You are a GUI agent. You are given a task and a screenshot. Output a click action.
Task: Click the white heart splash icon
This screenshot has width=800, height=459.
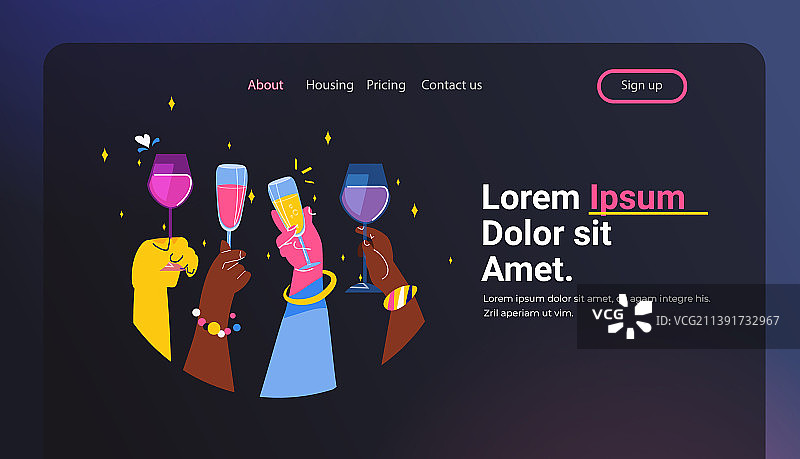click(x=143, y=141)
